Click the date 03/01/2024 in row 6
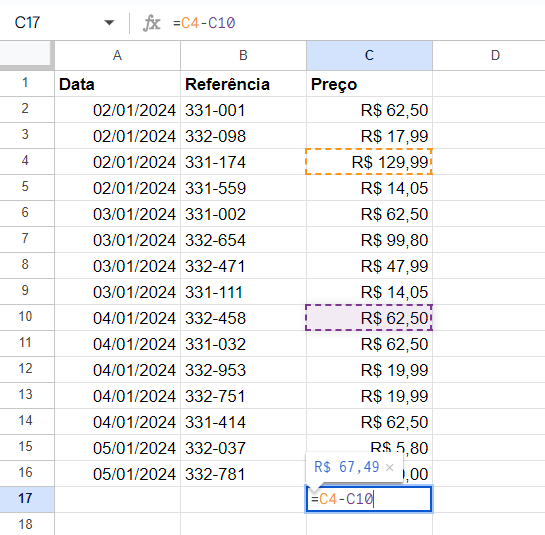The width and height of the screenshot is (545, 535). 117,214
